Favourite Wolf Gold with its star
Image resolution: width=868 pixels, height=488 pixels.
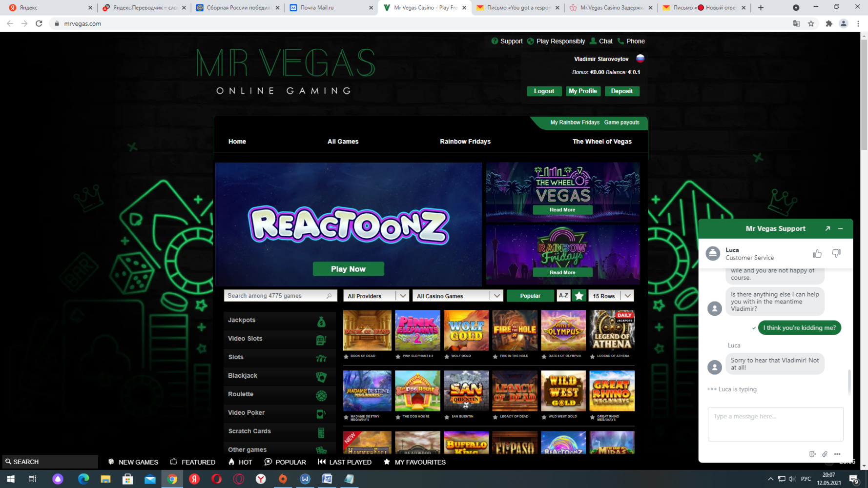(447, 356)
